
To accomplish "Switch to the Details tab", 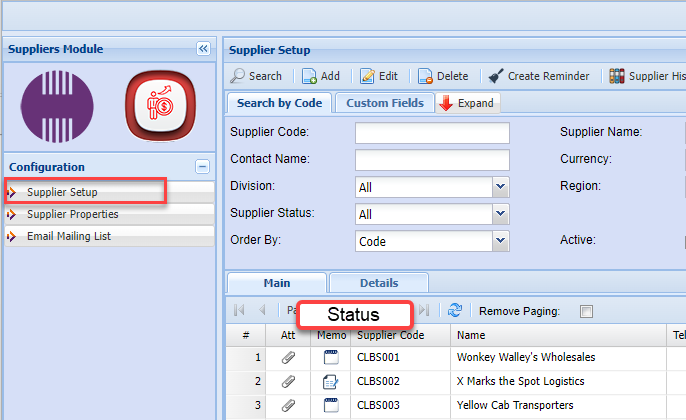I will coord(378,283).
